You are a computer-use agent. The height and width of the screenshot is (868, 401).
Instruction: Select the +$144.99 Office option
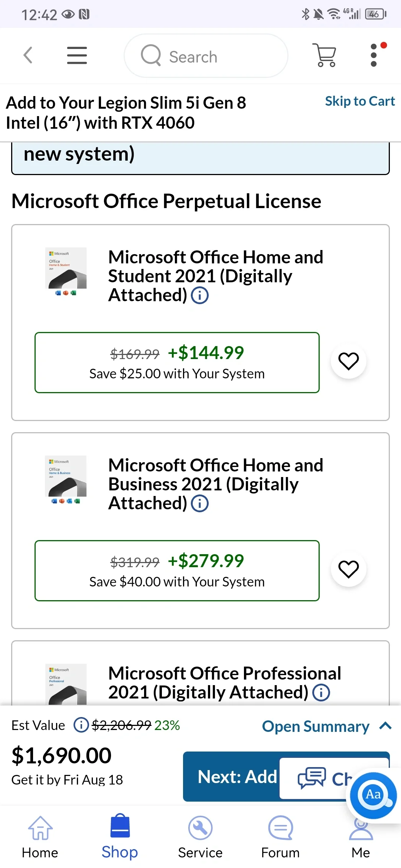[x=177, y=362]
